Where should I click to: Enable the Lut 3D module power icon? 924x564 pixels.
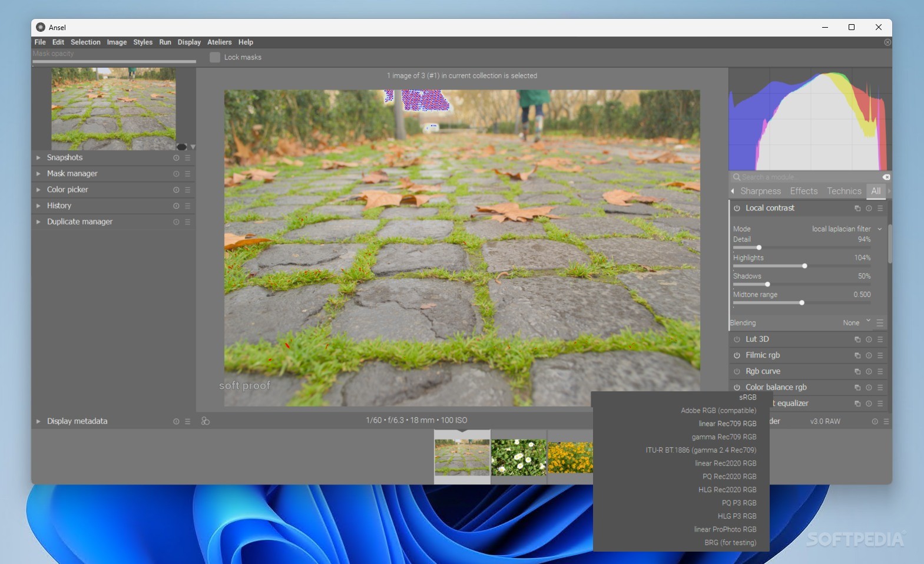point(737,339)
